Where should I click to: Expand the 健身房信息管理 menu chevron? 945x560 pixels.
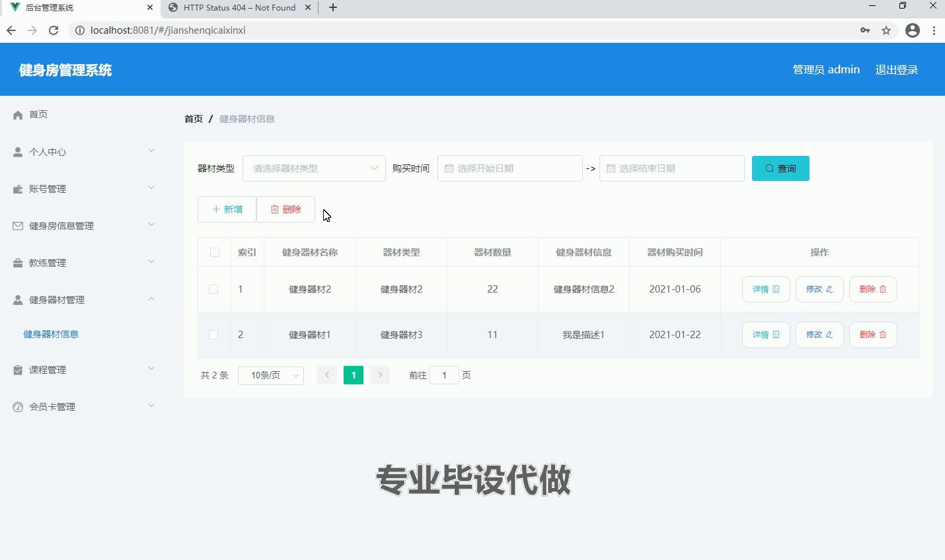[151, 225]
